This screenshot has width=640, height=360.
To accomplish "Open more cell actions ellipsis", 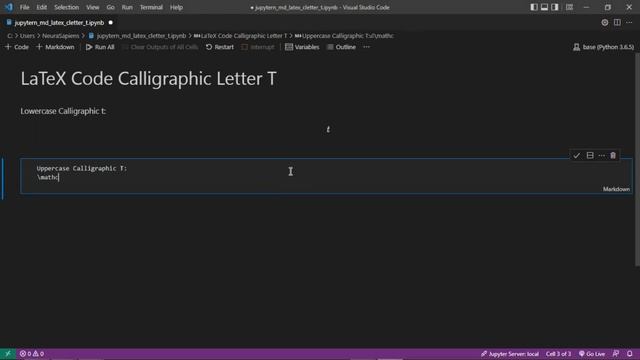I will pyautogui.click(x=602, y=156).
